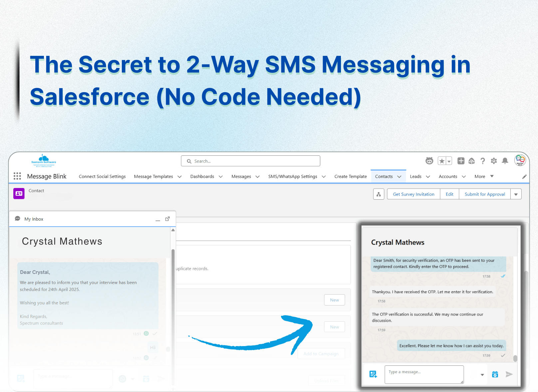Click the schedule message calendar icon
Viewport: 538px width, 392px height.
(x=495, y=374)
